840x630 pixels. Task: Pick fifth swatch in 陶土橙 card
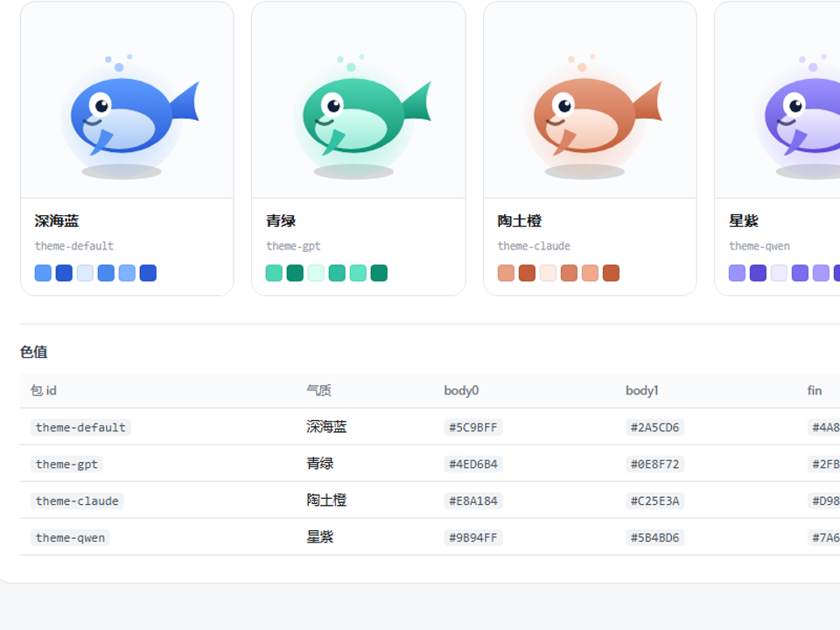point(590,273)
